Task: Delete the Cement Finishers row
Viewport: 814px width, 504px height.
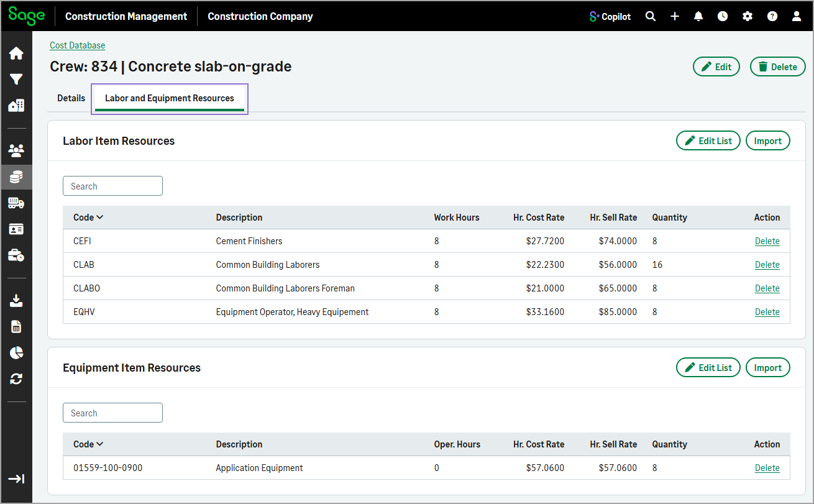Action: pos(767,241)
